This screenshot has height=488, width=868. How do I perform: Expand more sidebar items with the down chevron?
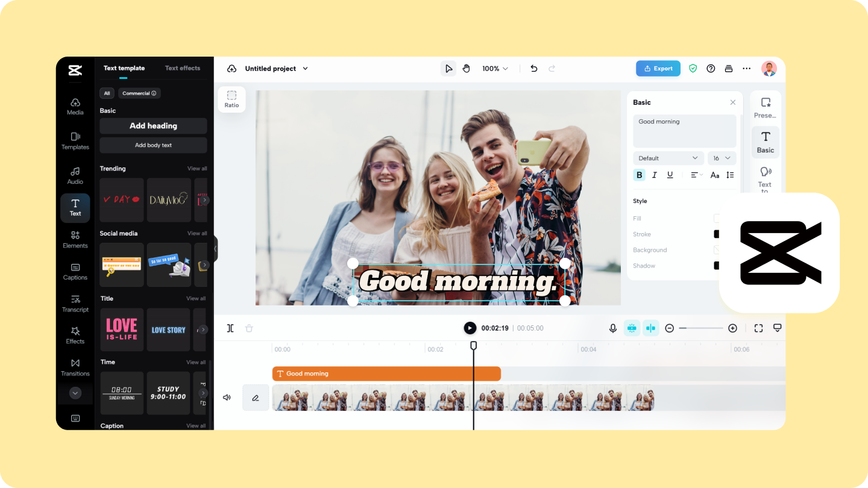(75, 393)
